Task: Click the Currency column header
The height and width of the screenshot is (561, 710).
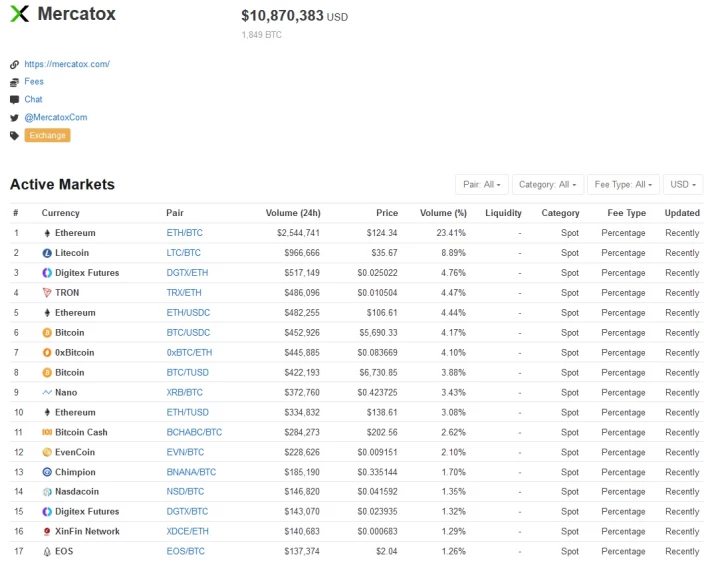Action: coord(61,213)
